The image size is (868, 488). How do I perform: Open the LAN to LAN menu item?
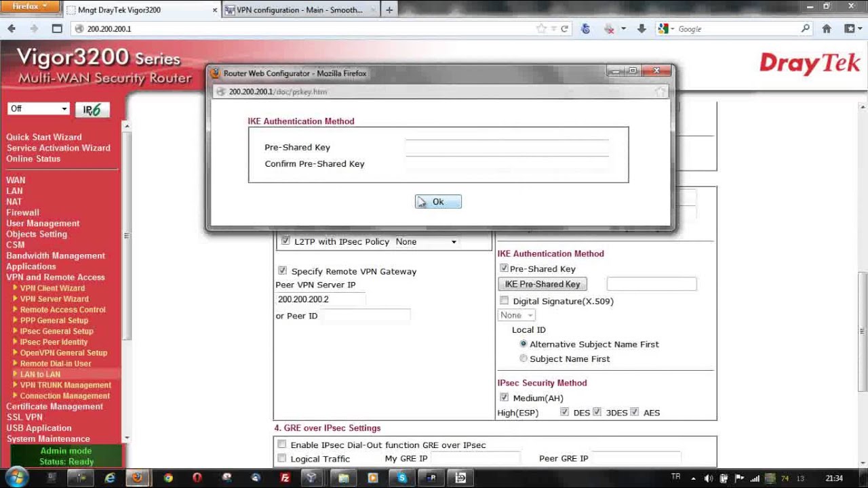coord(40,374)
